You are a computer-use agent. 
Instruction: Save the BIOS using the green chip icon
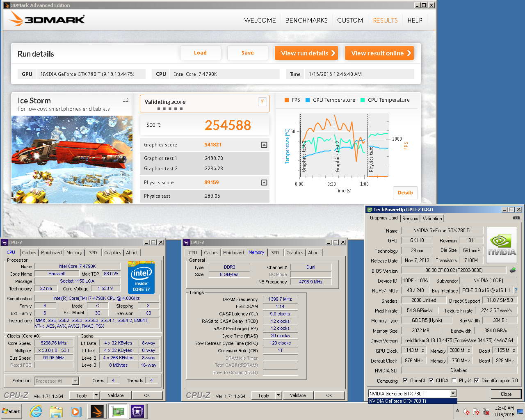[x=513, y=270]
